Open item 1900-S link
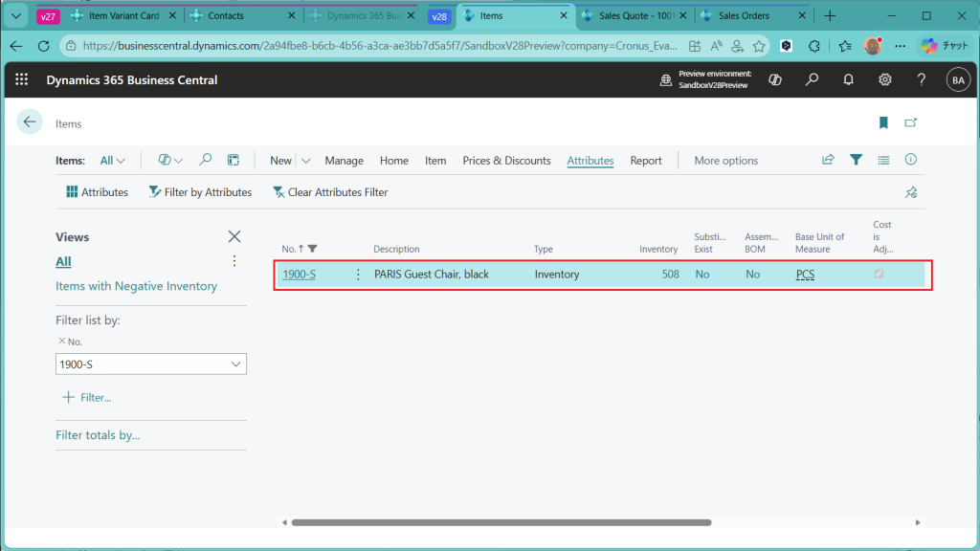 coord(299,275)
